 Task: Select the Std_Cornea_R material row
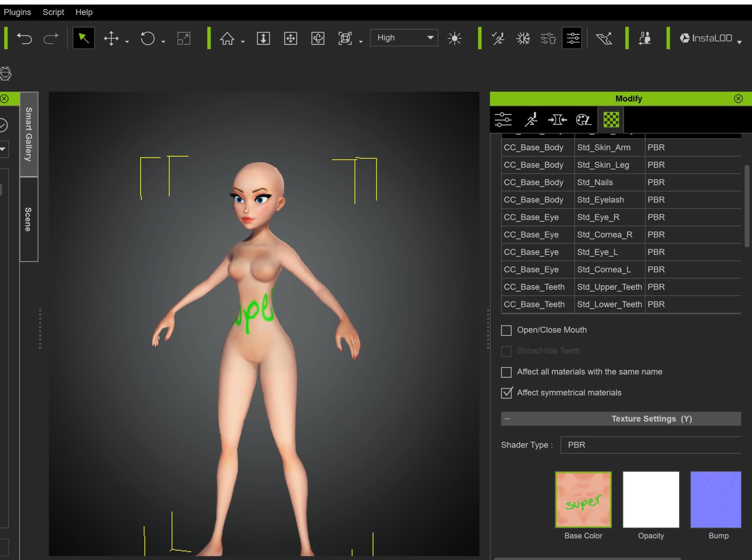pos(621,235)
